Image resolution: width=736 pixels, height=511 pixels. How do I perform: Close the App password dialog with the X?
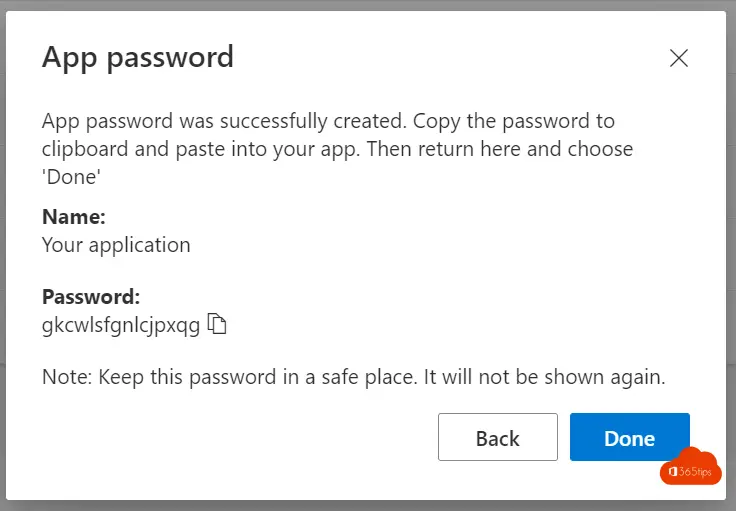point(679,58)
